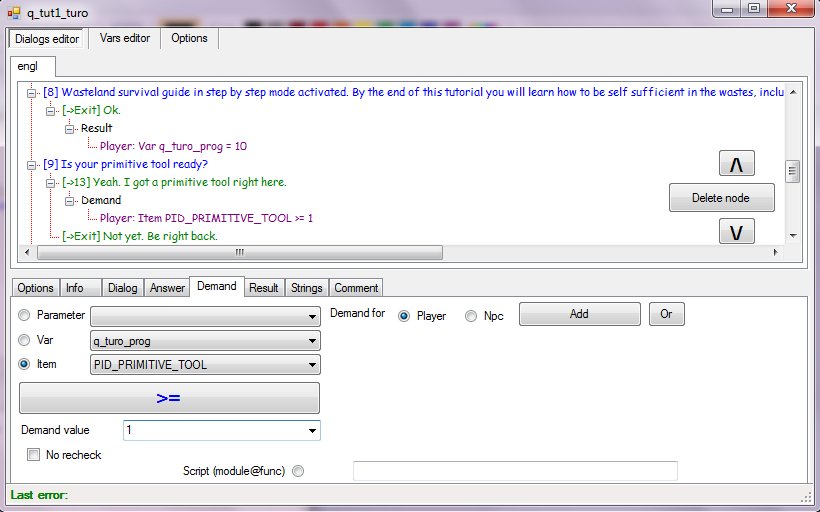This screenshot has height=512, width=820.
Task: Choose Npc as demand target
Action: pos(471,316)
